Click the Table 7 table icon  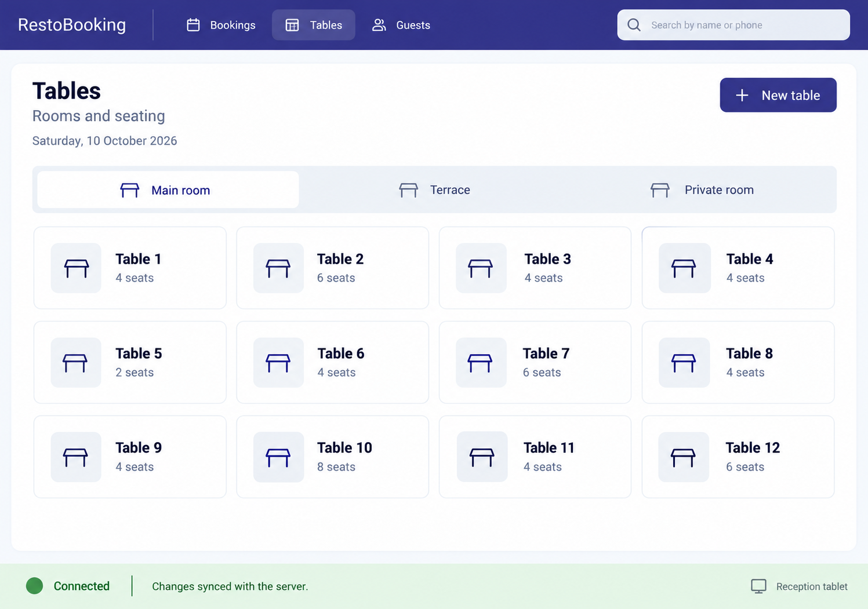[x=481, y=363]
